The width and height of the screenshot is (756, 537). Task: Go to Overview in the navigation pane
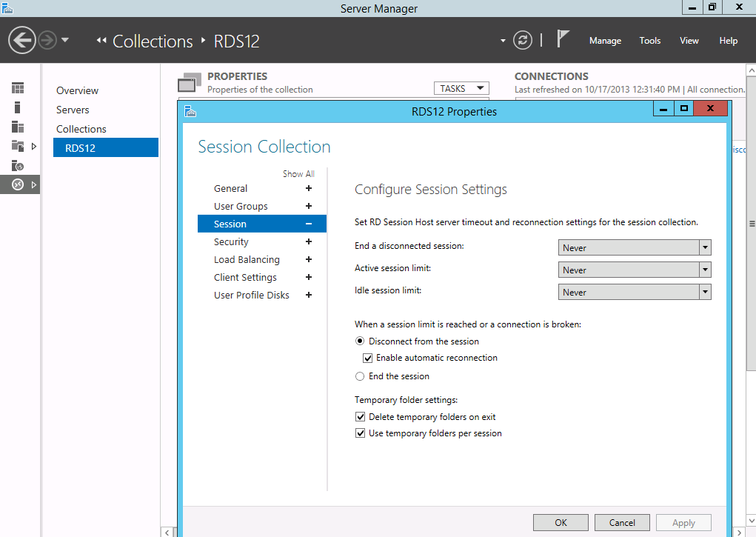[77, 90]
